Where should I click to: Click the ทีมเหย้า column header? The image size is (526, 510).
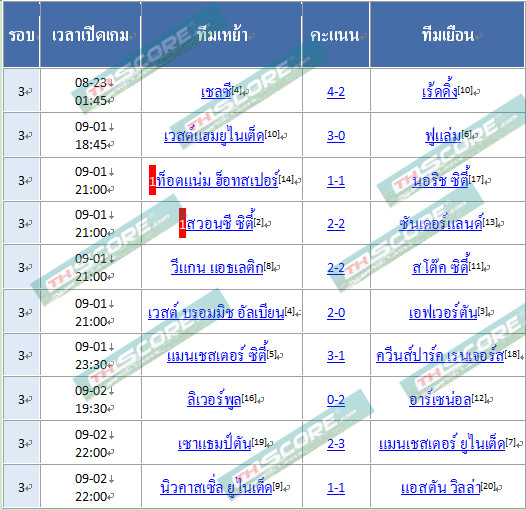[x=222, y=34]
